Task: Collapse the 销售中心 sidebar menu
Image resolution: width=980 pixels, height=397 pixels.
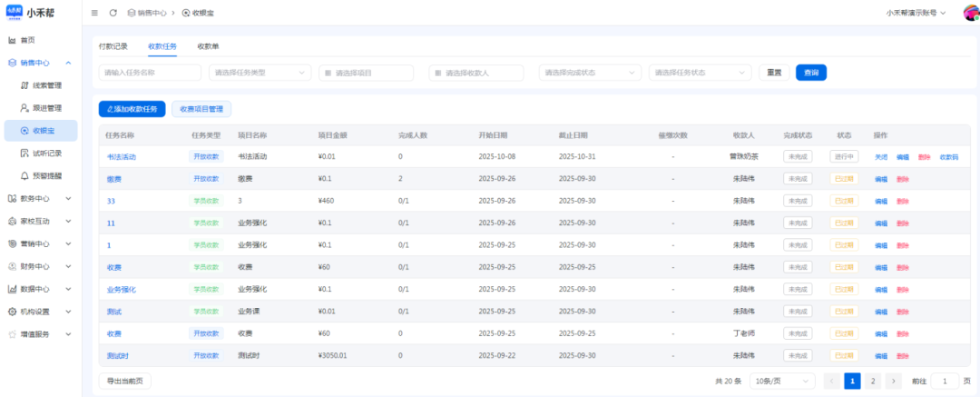Action: (x=41, y=63)
